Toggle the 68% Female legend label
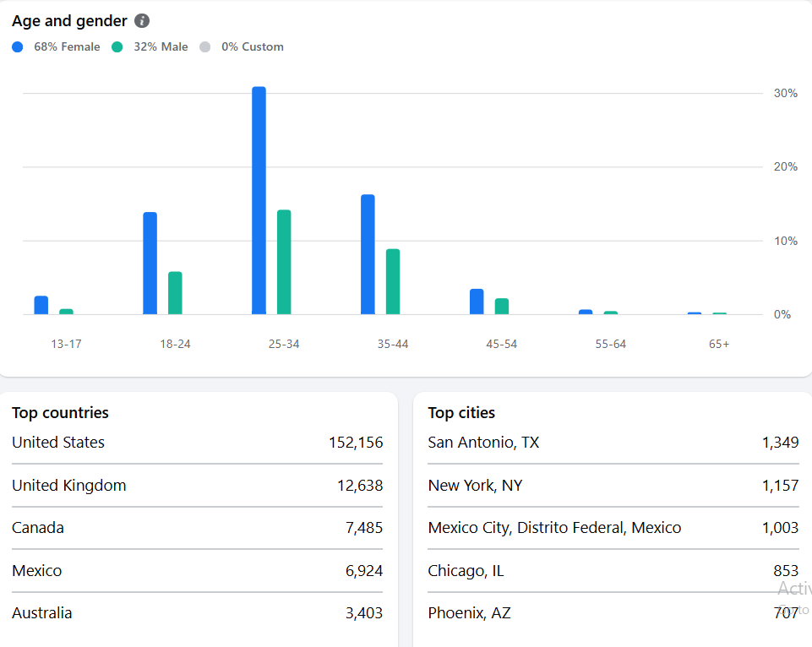The width and height of the screenshot is (812, 647). [x=67, y=47]
